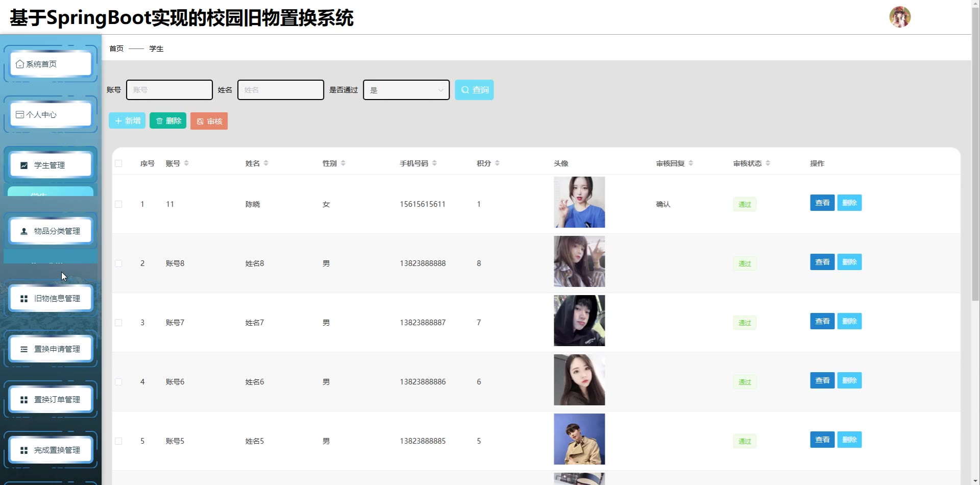This screenshot has height=485, width=980.
Task: Click the audit icon on the 审核 button
Action: tap(200, 122)
